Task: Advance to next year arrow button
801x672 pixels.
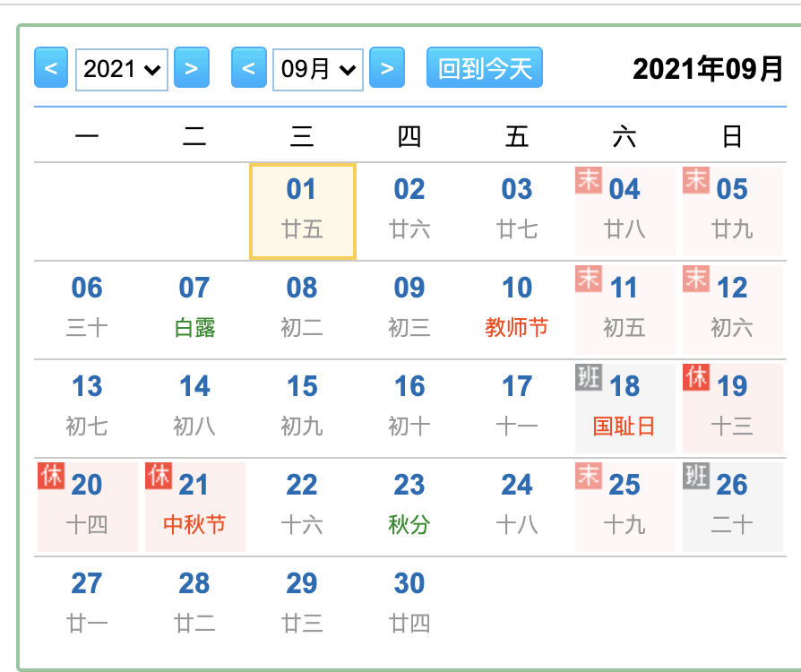Action: click(192, 67)
